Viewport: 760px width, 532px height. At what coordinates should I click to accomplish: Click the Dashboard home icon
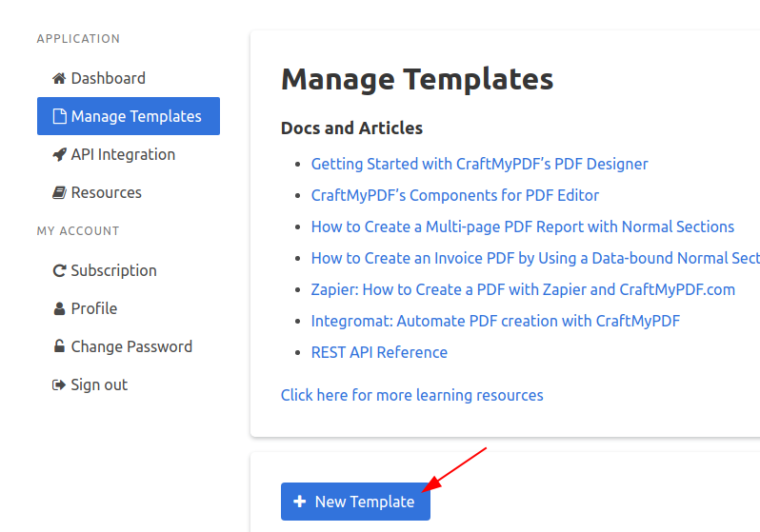tap(59, 78)
